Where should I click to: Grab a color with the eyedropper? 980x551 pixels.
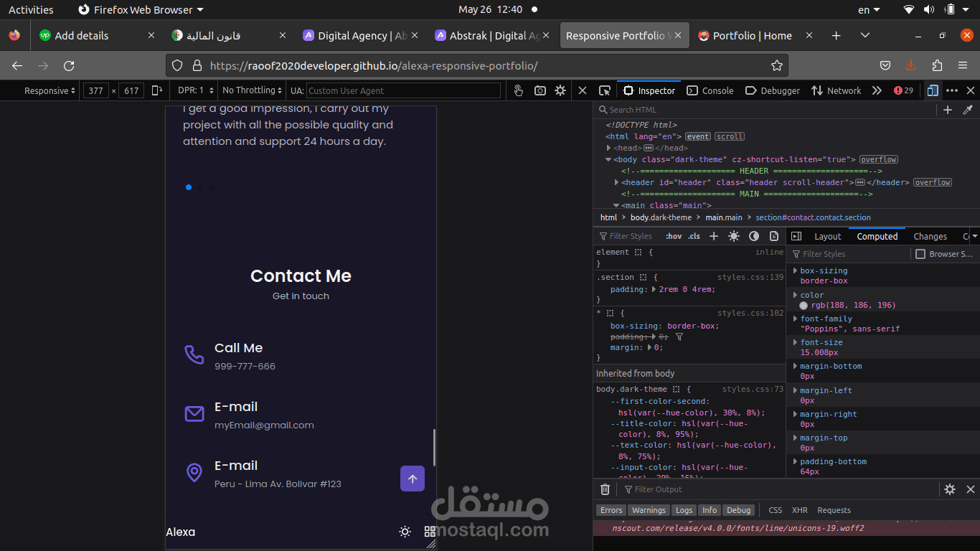pyautogui.click(x=968, y=110)
